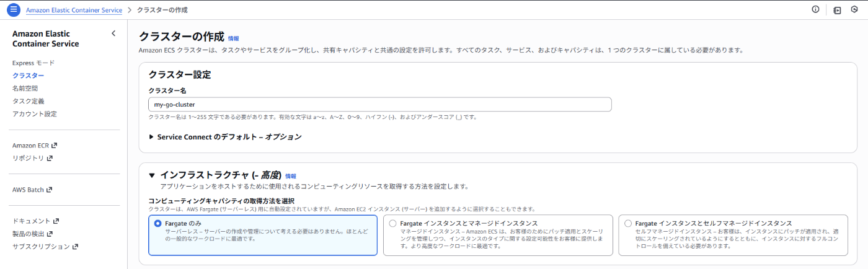This screenshot has width=868, height=269.
Task: Click the external link icon beside リポジトリ
Action: pyautogui.click(x=50, y=158)
